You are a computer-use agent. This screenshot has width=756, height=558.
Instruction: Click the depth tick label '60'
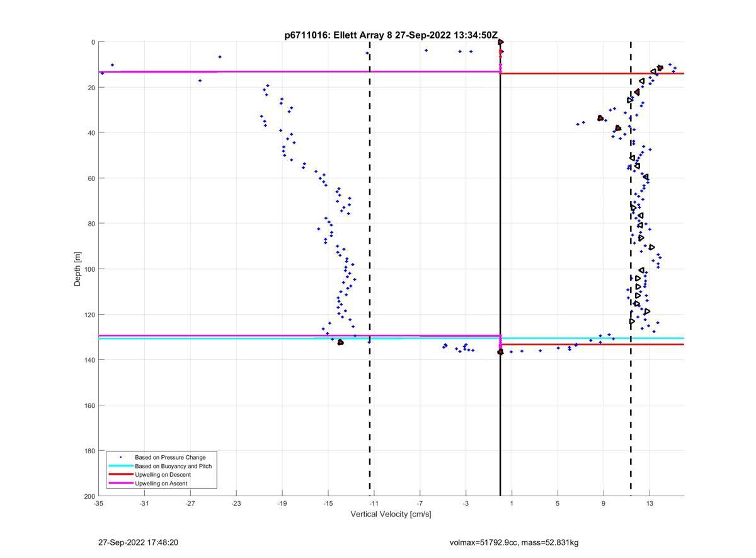pyautogui.click(x=91, y=178)
